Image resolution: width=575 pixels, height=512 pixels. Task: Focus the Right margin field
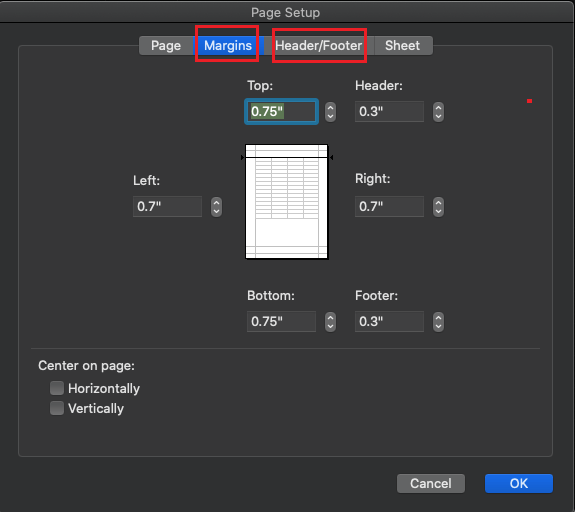(389, 206)
